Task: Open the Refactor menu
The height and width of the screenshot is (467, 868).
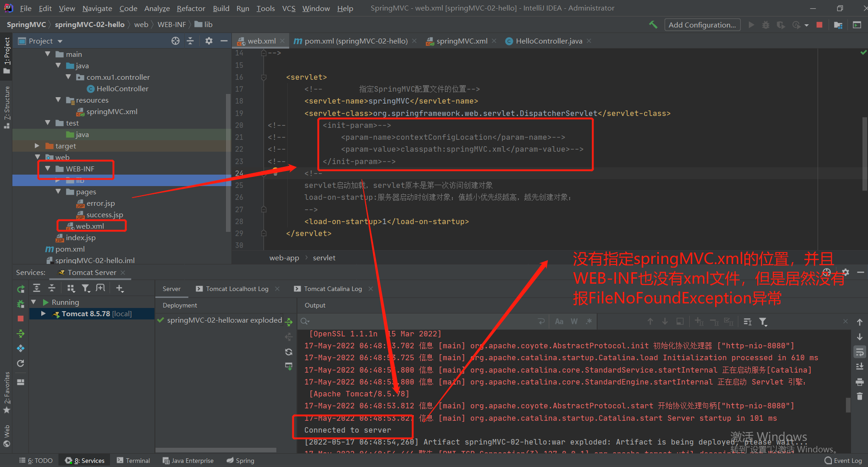Action: pyautogui.click(x=191, y=8)
